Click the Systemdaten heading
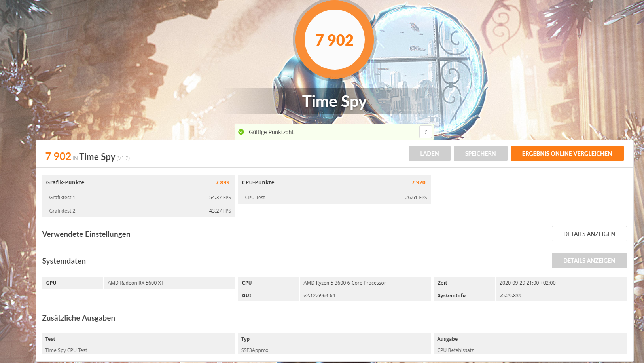Viewport: 644px width, 363px height. [64, 261]
